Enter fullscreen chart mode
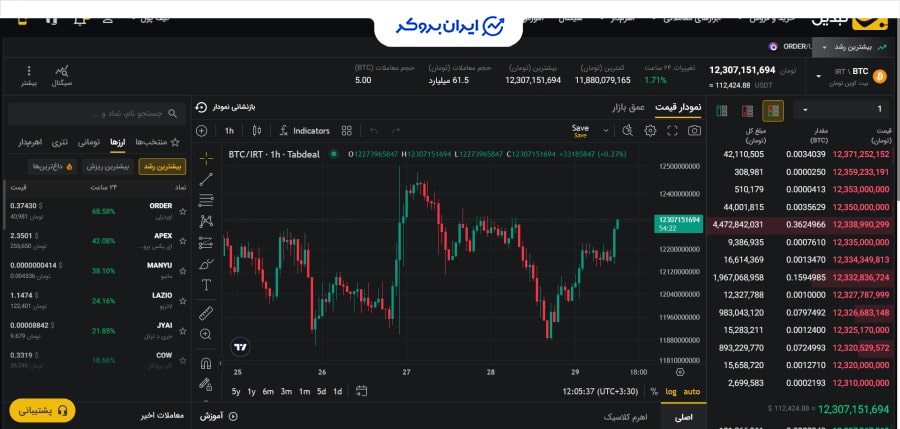Image resolution: width=900 pixels, height=429 pixels. [672, 131]
